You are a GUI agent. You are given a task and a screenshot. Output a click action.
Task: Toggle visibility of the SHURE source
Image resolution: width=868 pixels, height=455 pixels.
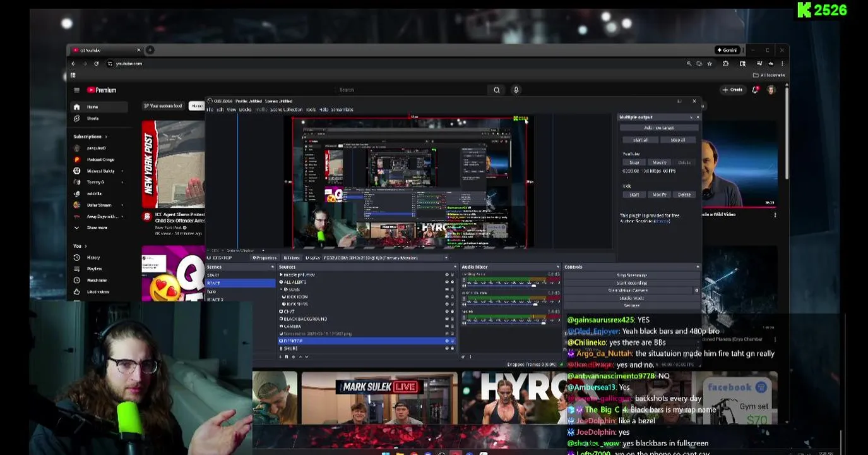tap(447, 348)
